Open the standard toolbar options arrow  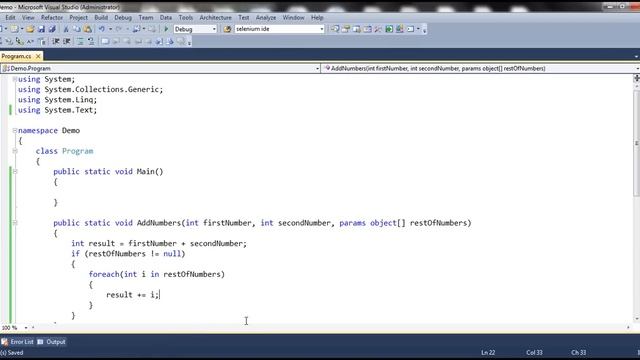424,30
